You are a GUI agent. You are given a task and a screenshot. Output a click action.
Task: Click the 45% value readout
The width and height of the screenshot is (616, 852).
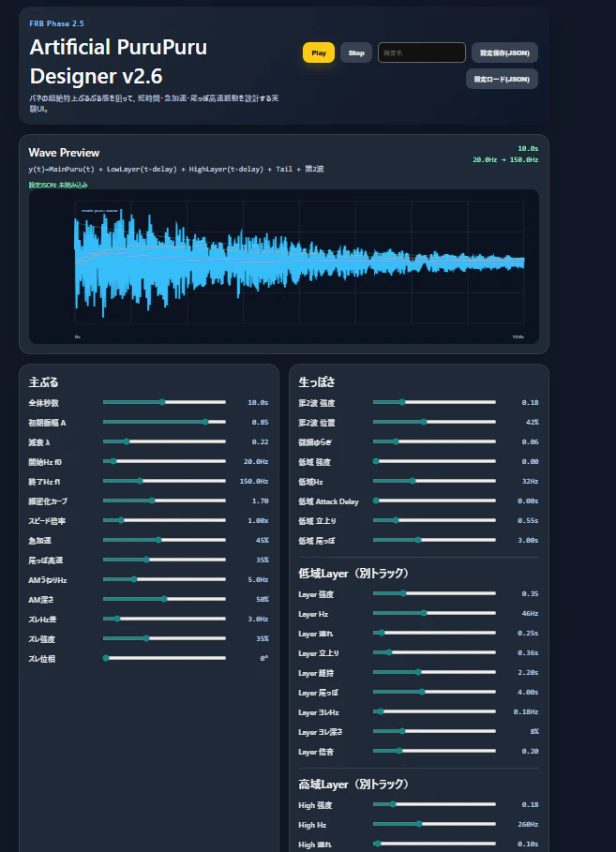(263, 540)
